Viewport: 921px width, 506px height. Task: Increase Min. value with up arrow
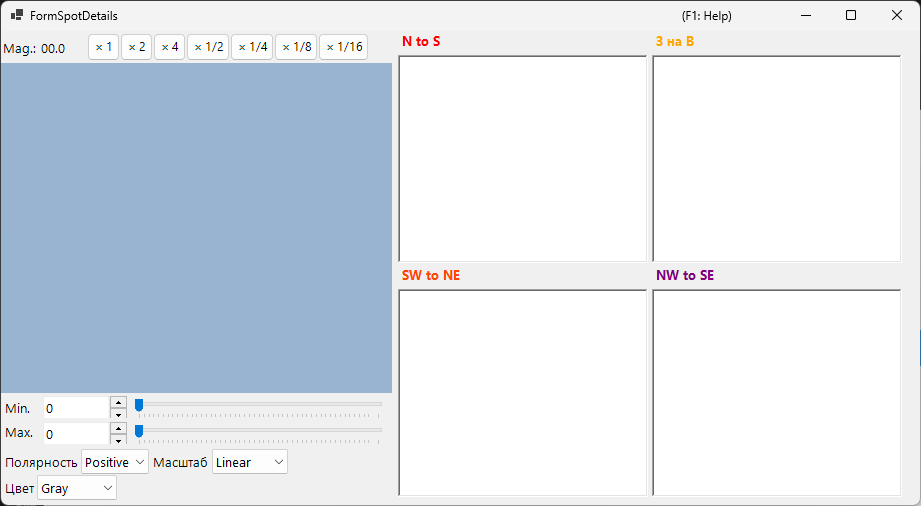118,403
